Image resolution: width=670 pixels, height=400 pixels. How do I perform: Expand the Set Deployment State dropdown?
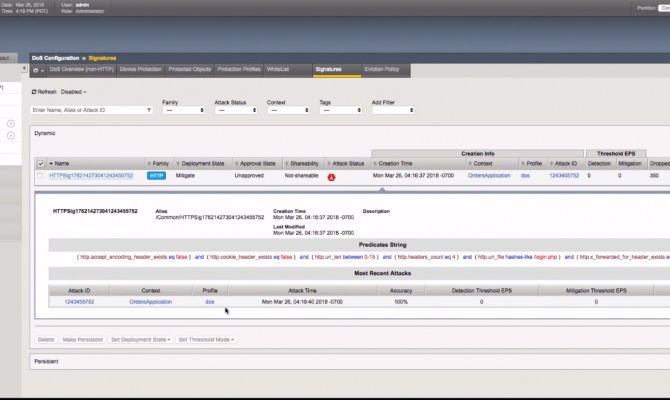pyautogui.click(x=140, y=340)
